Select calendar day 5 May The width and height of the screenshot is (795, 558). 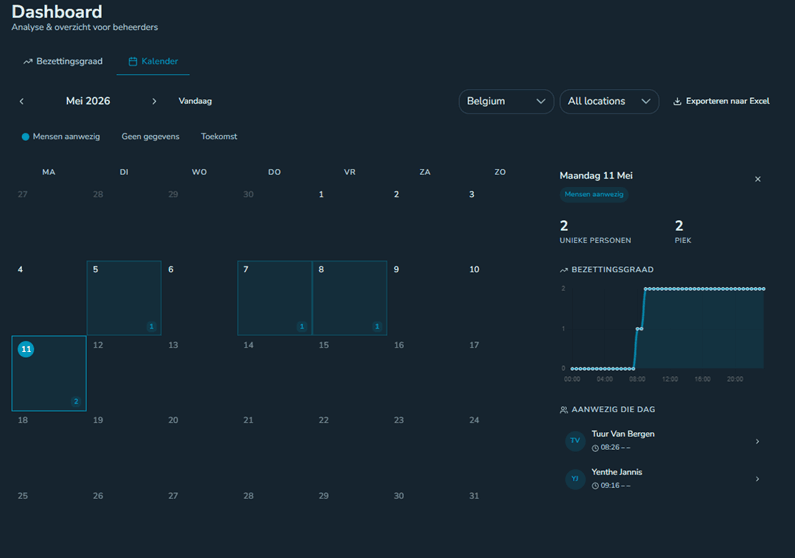click(x=124, y=298)
